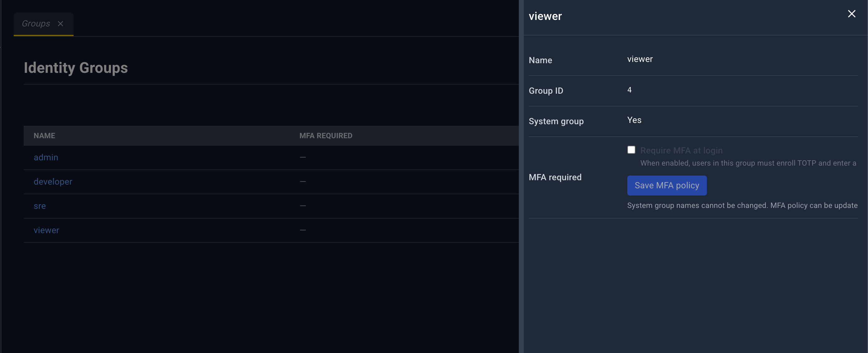868x353 pixels.
Task: Click the viewer panel title
Action: (x=545, y=16)
